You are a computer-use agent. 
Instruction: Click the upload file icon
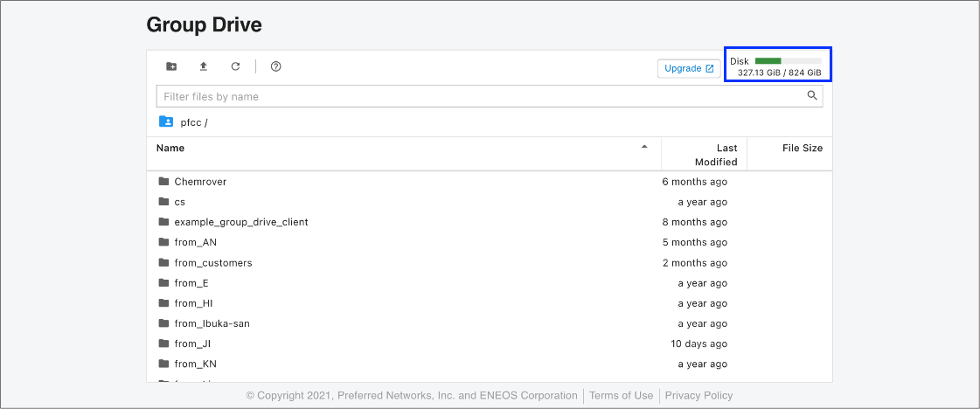(x=204, y=66)
